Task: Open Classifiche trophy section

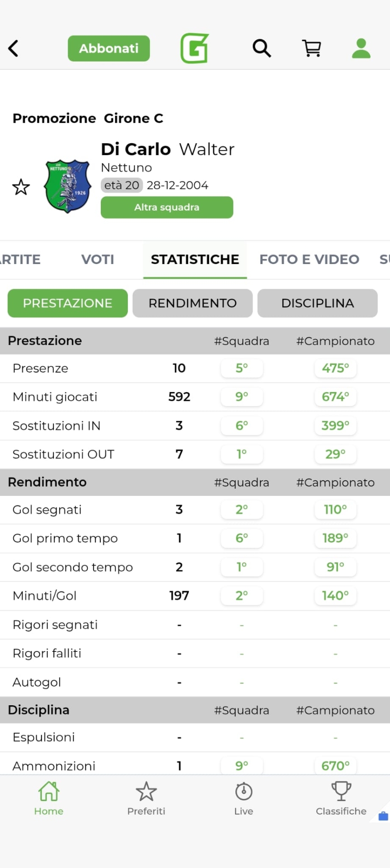Action: pyautogui.click(x=341, y=798)
